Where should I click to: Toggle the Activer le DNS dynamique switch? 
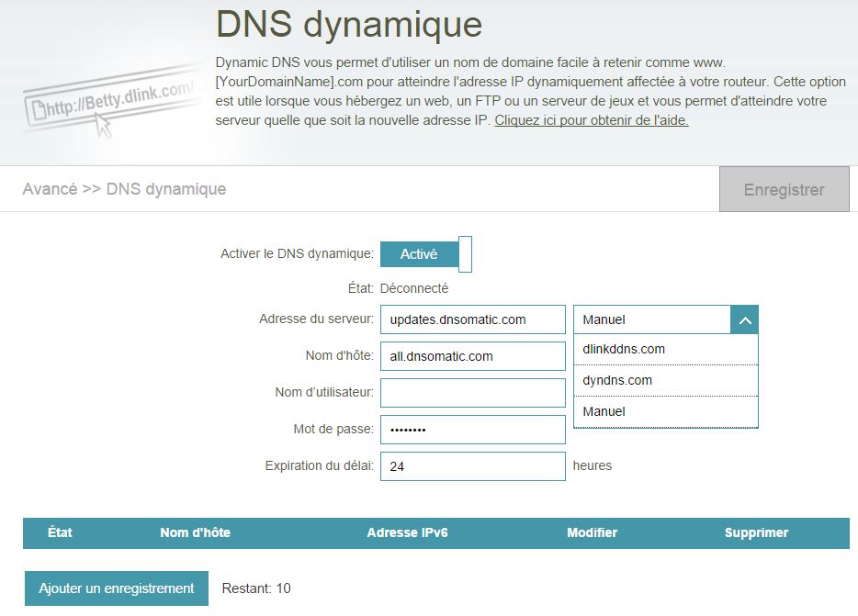tap(425, 254)
